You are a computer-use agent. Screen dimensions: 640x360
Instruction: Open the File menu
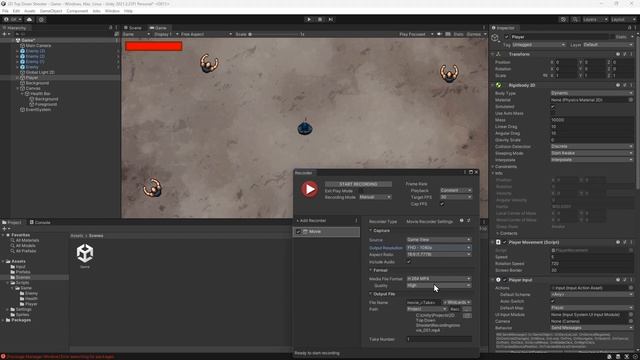5,11
